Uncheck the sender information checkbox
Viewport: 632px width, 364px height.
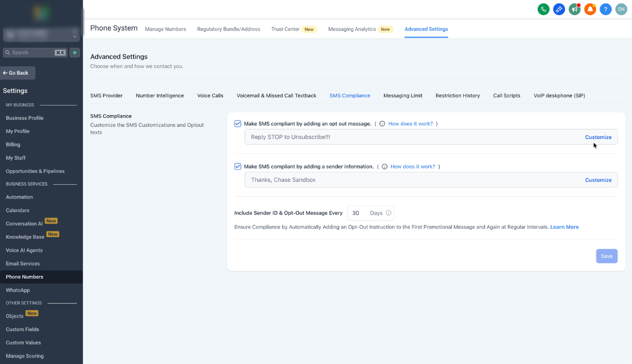(x=238, y=166)
